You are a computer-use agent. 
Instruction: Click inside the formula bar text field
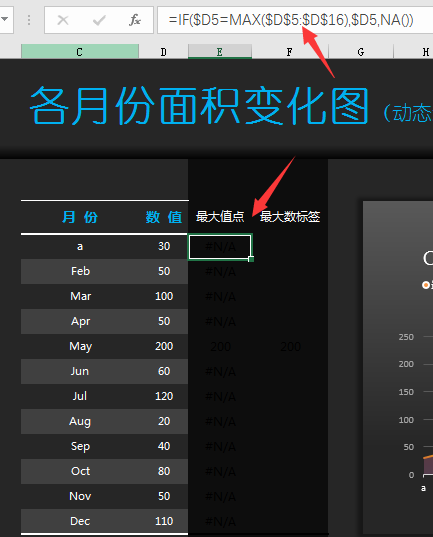(x=295, y=20)
